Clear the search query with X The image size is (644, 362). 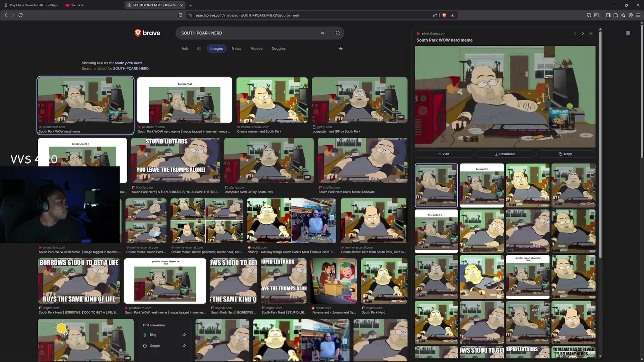tap(323, 33)
